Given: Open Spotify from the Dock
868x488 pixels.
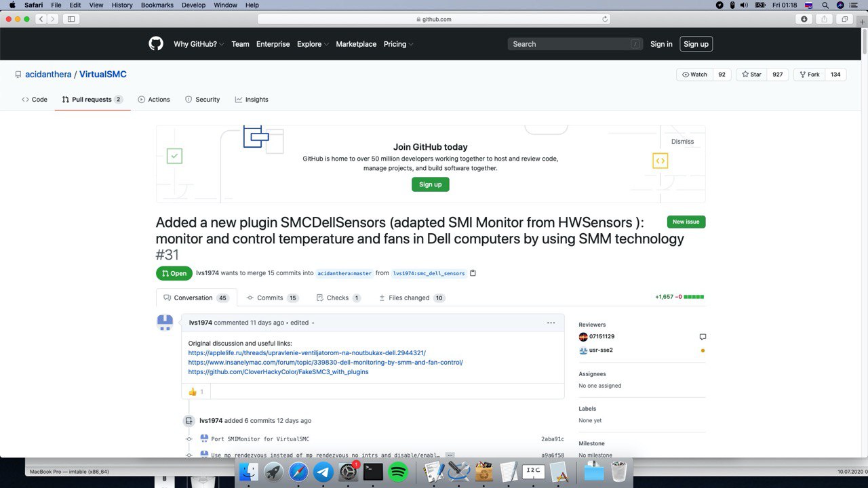Looking at the screenshot, I should (x=398, y=472).
